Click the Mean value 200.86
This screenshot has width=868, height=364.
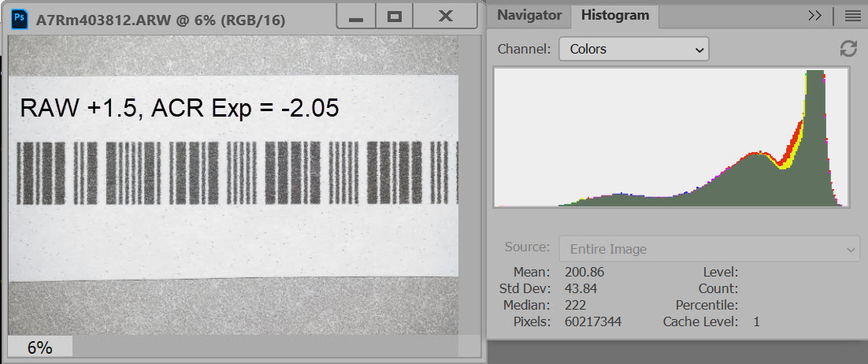[x=584, y=272]
